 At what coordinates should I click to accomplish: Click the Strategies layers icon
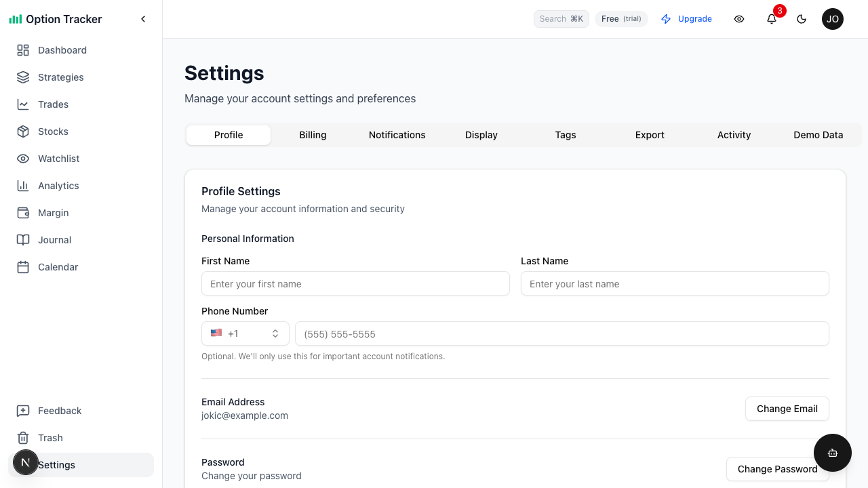tap(23, 77)
